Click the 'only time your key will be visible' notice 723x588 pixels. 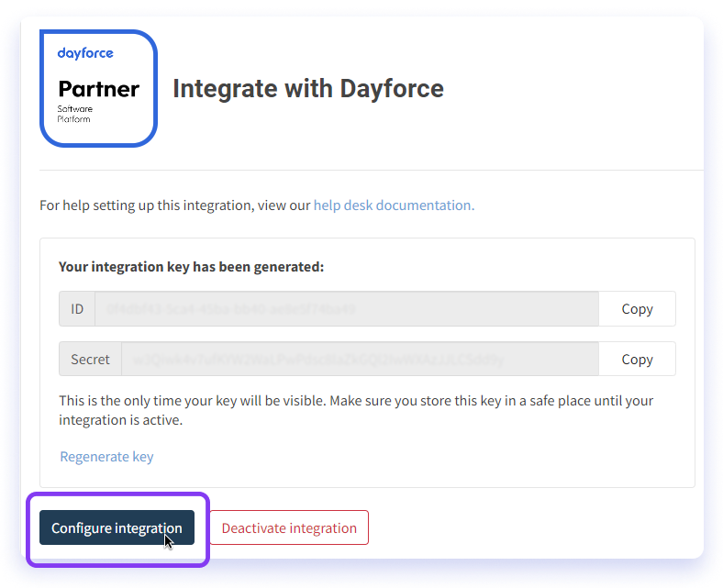[356, 410]
